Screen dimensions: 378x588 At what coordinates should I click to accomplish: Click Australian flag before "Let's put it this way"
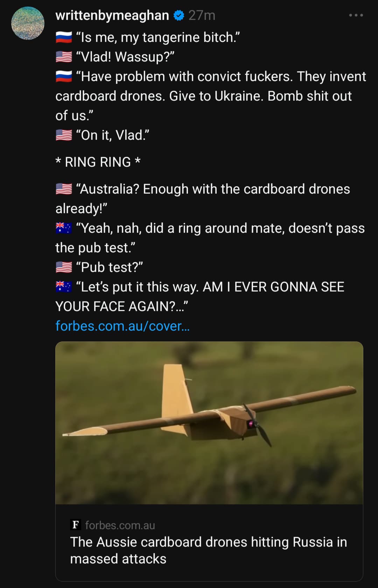[x=64, y=287]
